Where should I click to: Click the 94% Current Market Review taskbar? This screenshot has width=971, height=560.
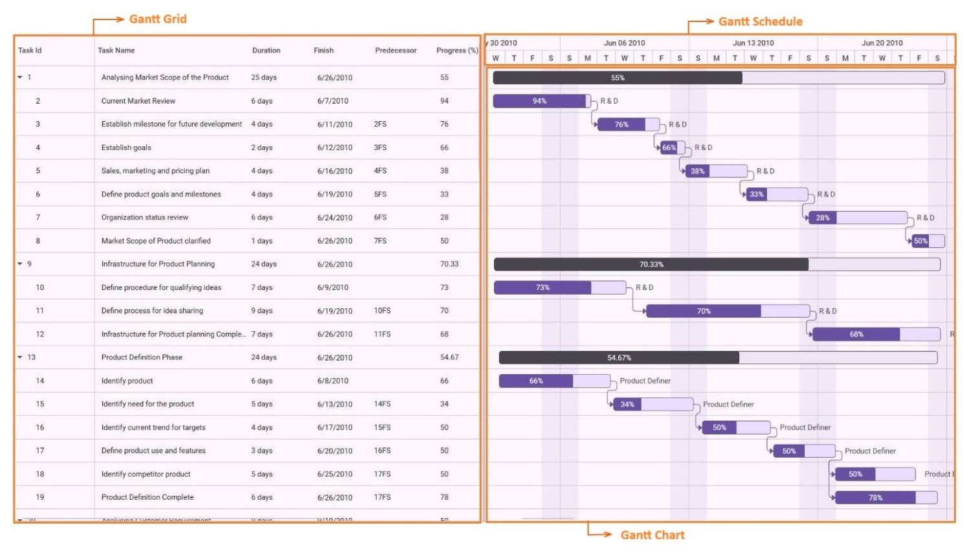coord(542,101)
